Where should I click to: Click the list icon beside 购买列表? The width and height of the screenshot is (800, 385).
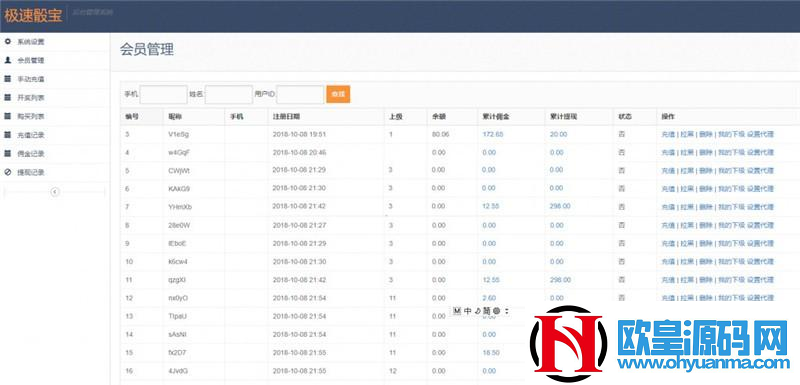pos(7,116)
